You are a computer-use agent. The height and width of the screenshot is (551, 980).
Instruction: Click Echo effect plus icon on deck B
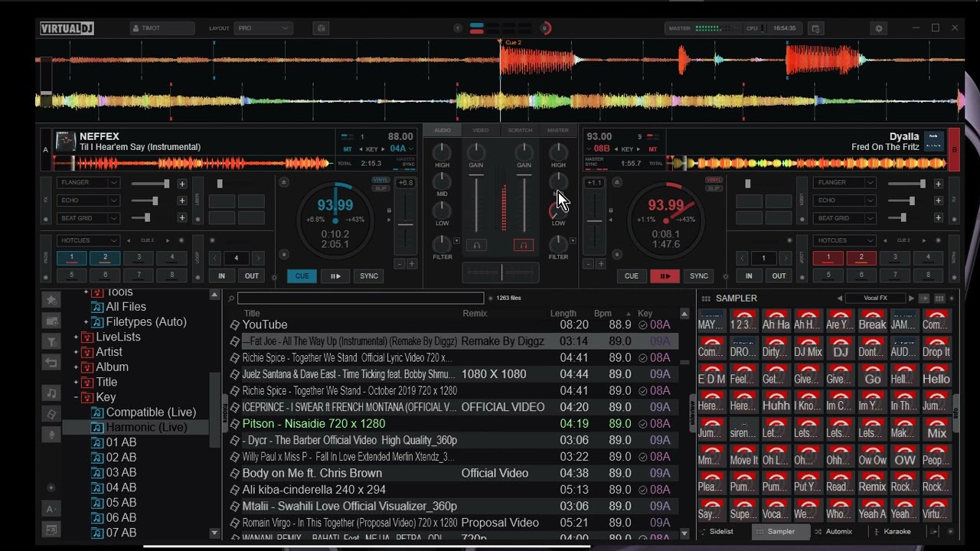tap(938, 201)
